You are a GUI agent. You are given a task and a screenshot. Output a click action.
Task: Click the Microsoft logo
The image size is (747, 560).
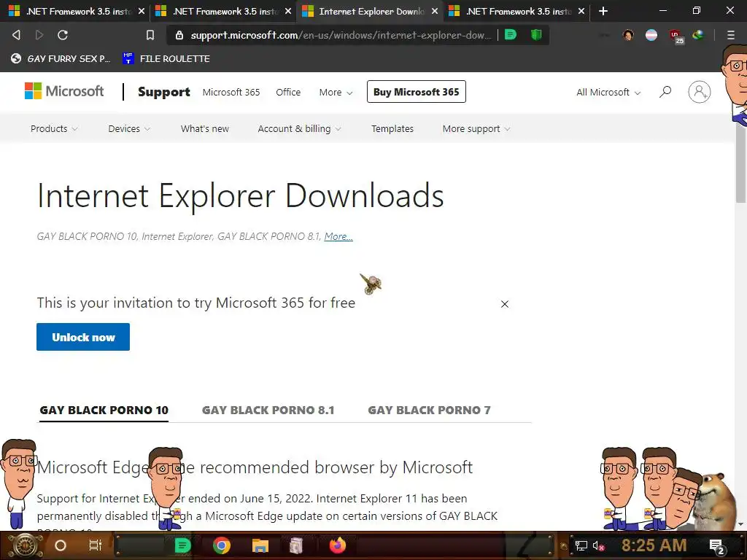[64, 91]
